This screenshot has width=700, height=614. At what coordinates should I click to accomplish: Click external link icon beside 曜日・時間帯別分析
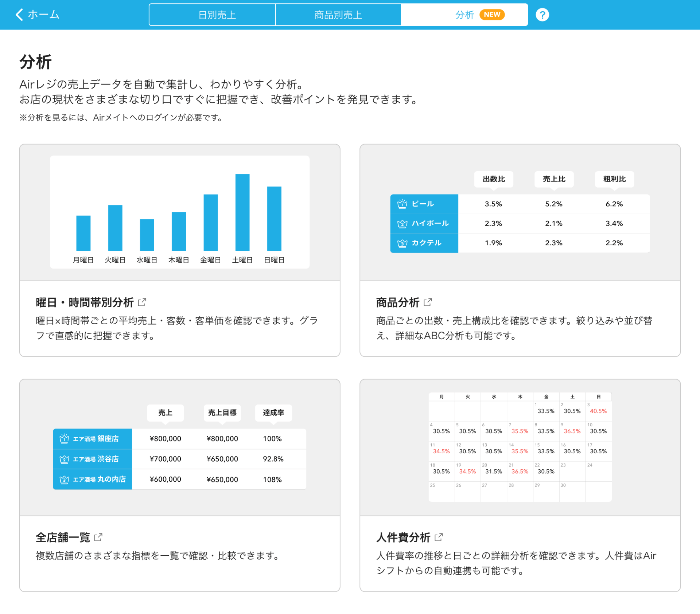click(x=142, y=302)
